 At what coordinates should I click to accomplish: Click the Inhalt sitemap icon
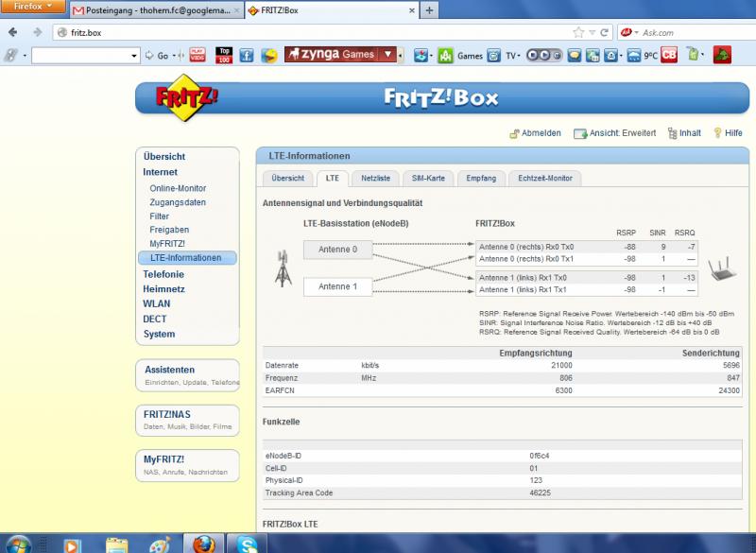672,133
